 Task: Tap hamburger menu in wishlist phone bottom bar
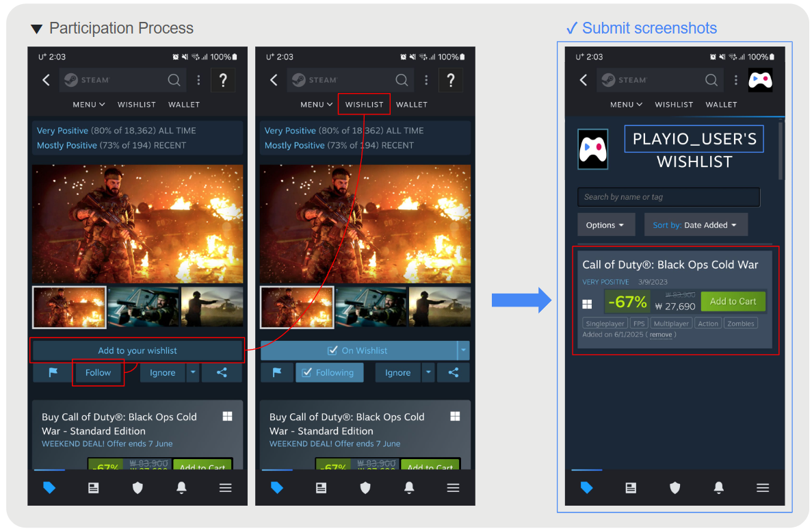click(x=763, y=487)
